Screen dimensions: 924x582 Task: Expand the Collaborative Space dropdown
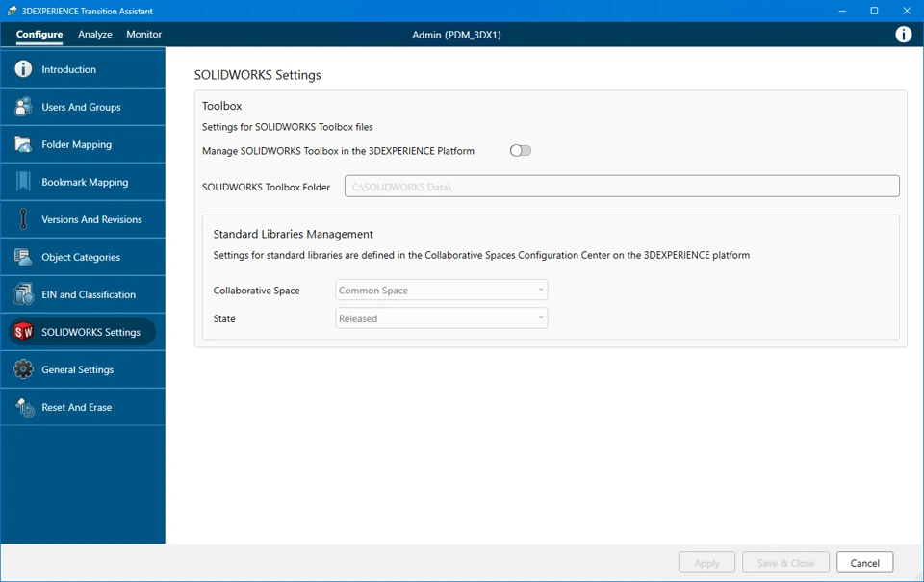442,290
